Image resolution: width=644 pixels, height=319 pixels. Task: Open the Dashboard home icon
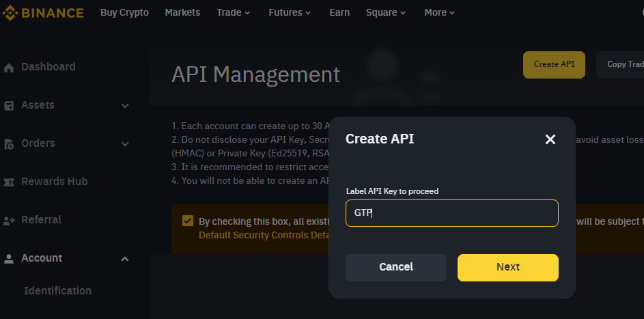tap(9, 68)
